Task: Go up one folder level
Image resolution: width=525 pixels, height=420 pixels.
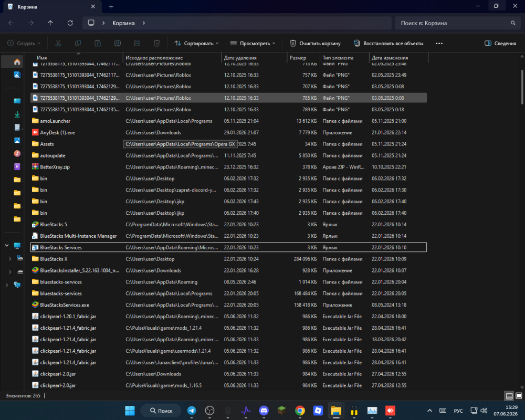Action: [x=50, y=23]
